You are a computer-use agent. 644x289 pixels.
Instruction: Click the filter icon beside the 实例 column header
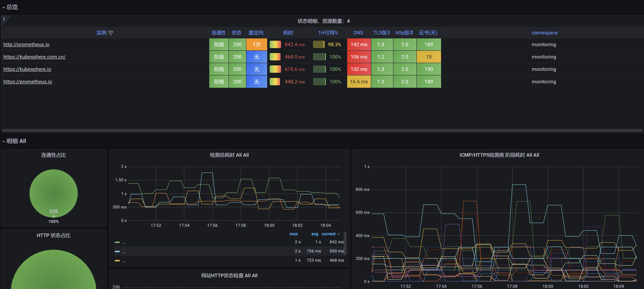point(111,33)
